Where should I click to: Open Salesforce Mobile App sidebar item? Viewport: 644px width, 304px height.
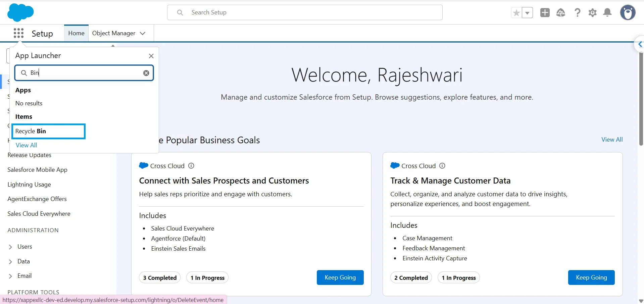[x=37, y=170]
